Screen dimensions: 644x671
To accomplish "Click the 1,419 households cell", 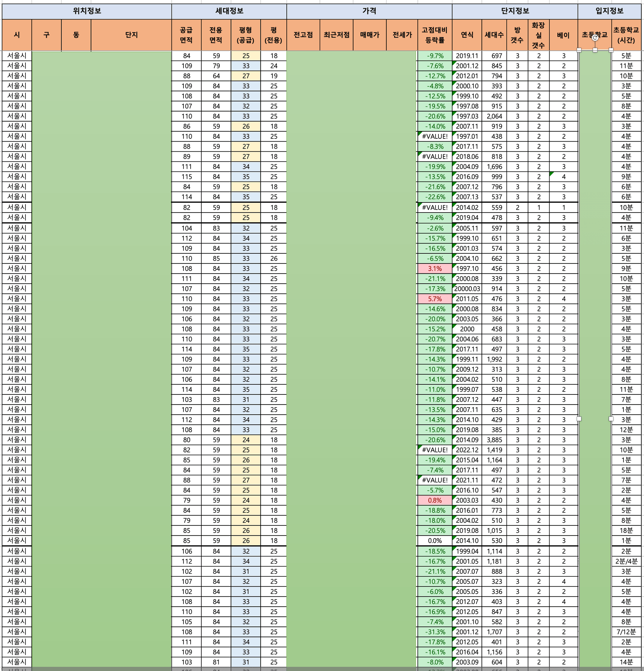I will (x=494, y=450).
